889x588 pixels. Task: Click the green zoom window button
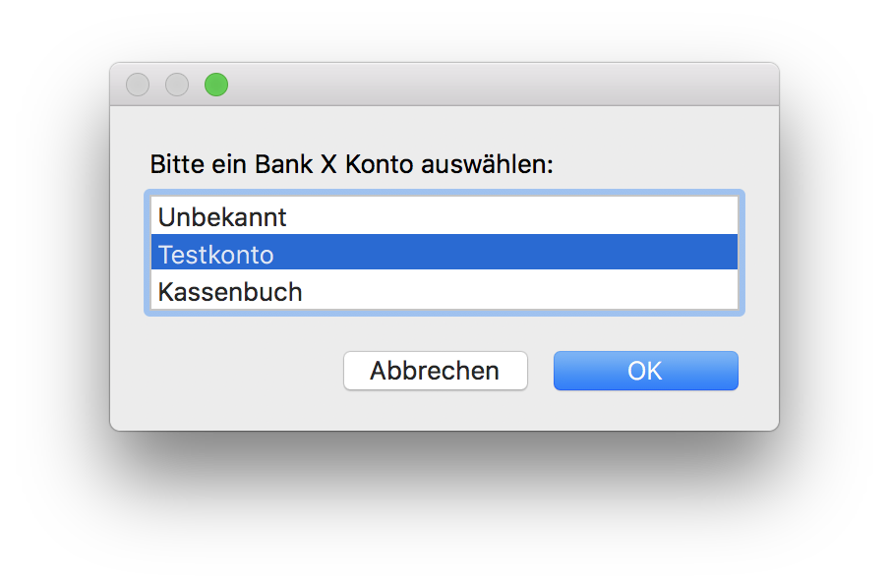(x=216, y=86)
